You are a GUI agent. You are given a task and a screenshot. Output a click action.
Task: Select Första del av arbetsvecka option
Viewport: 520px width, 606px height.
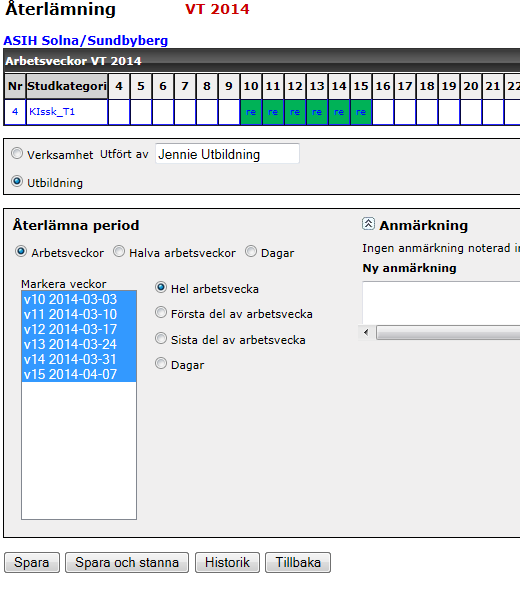[161, 312]
